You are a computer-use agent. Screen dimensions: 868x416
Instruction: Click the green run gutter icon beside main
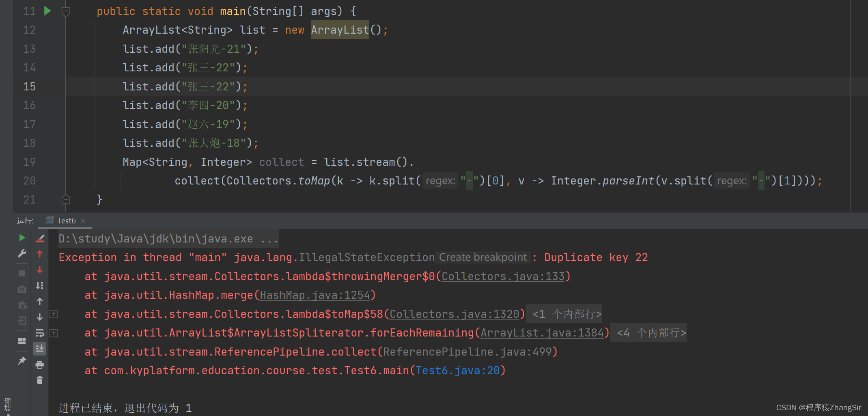[x=47, y=11]
